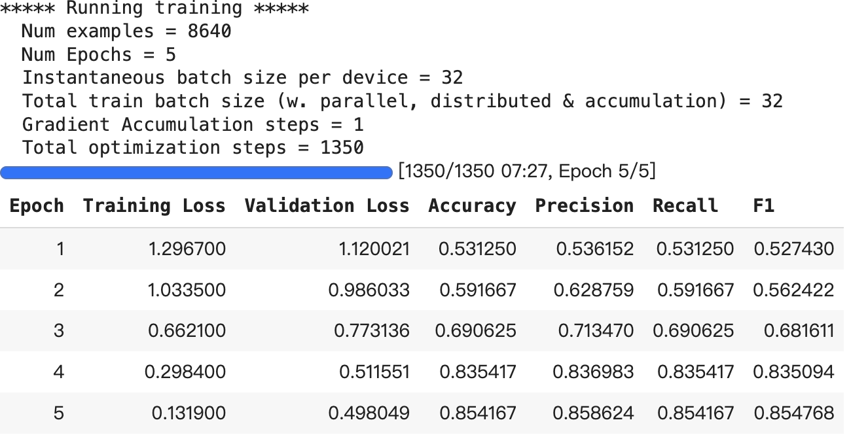Select the F1 score 0.854768
The width and height of the screenshot is (868, 437).
point(793,413)
